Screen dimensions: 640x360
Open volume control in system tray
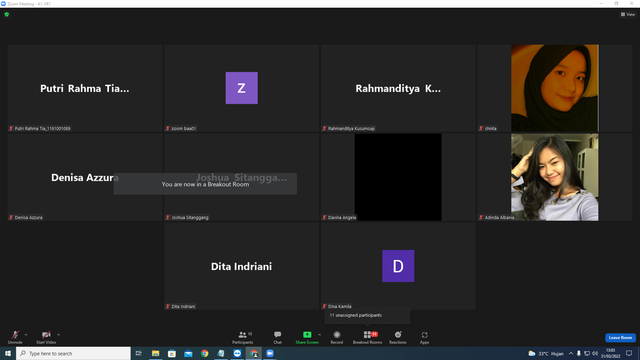(x=595, y=353)
